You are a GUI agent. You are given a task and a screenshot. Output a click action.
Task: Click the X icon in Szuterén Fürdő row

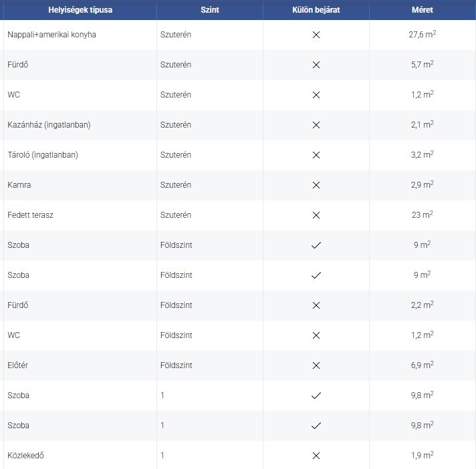coord(316,65)
